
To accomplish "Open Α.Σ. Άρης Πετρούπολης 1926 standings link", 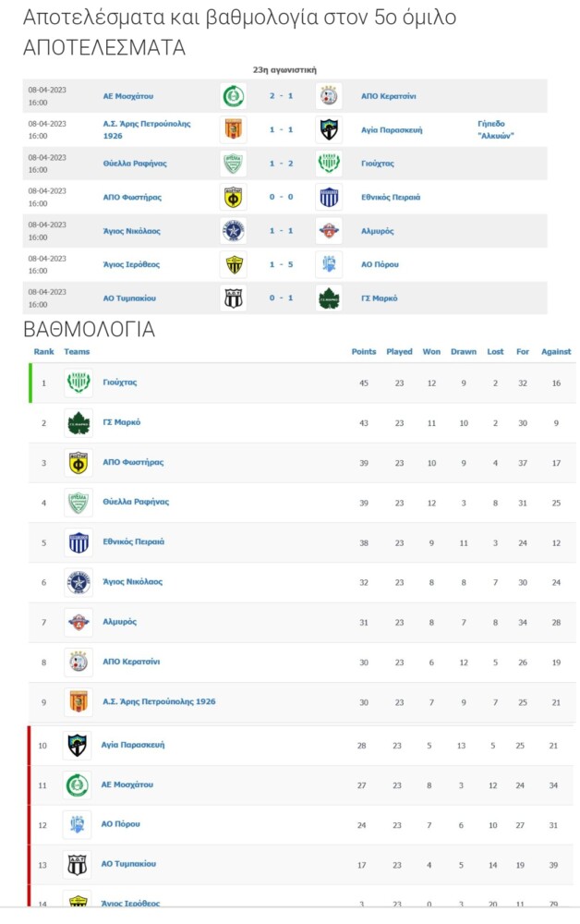I will (159, 702).
